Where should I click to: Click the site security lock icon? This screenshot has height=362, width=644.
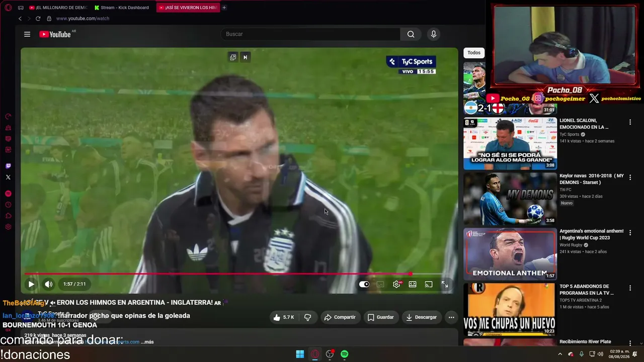(49, 19)
